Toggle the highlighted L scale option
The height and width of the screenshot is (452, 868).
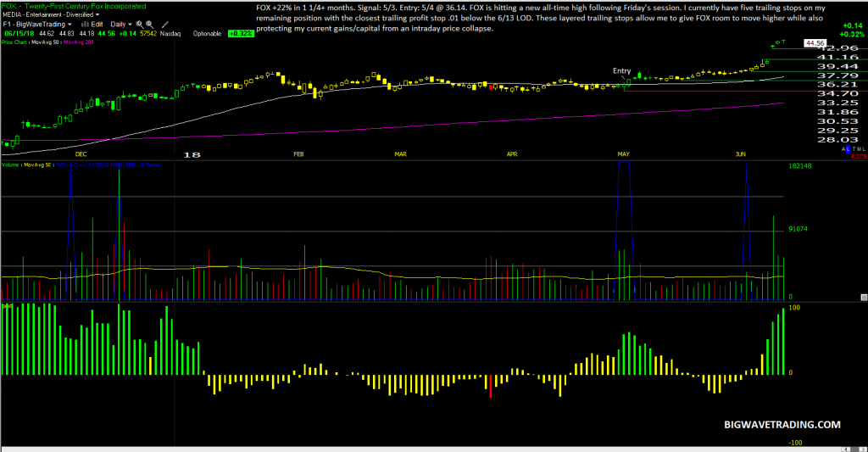coord(848,149)
